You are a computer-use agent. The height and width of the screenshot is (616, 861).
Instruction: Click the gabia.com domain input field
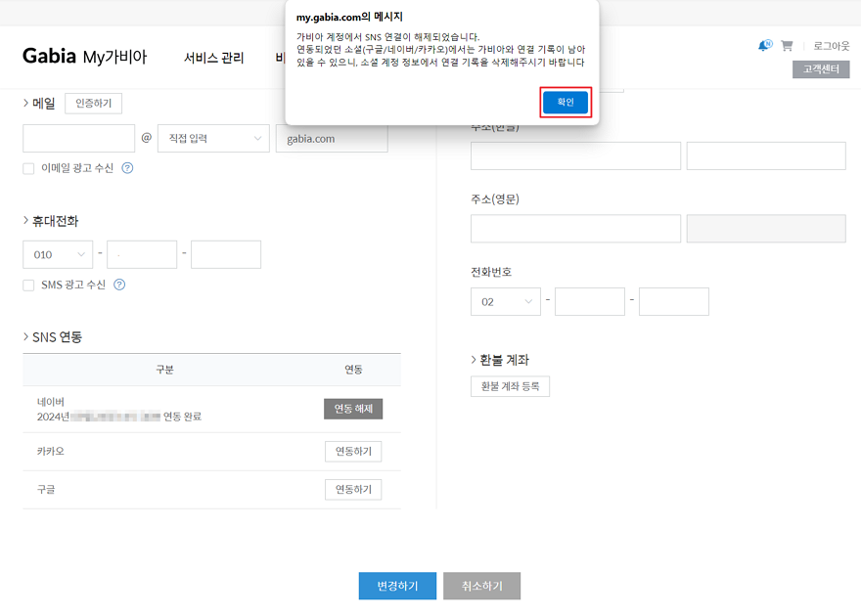click(332, 138)
